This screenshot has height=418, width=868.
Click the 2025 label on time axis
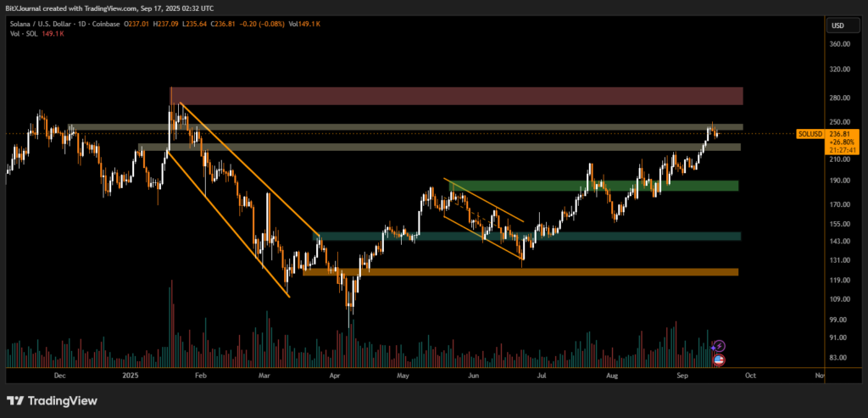[130, 374]
